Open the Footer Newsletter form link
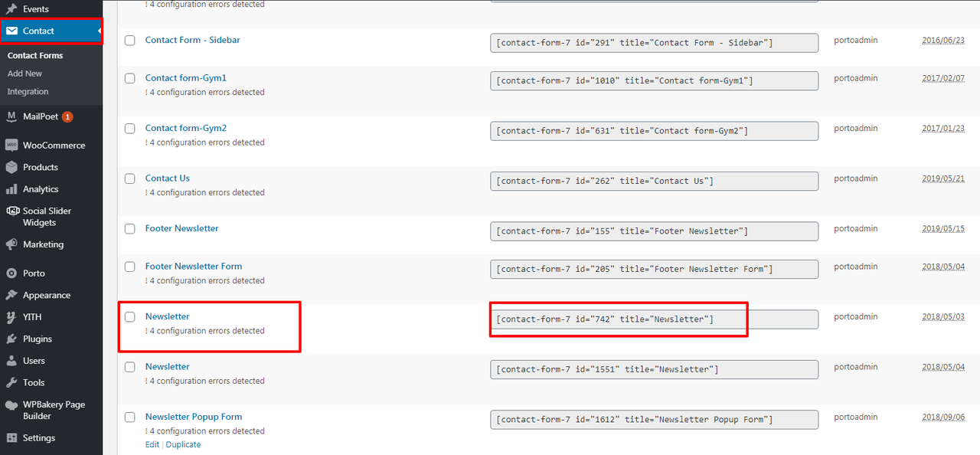The height and width of the screenshot is (455, 980). [x=182, y=228]
